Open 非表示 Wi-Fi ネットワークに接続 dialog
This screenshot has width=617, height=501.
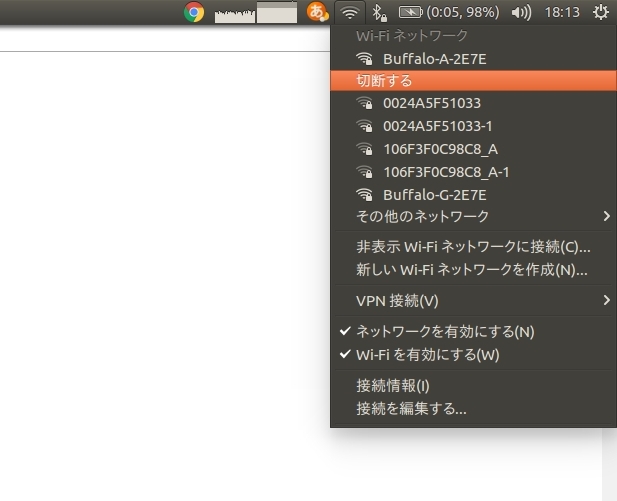point(473,247)
